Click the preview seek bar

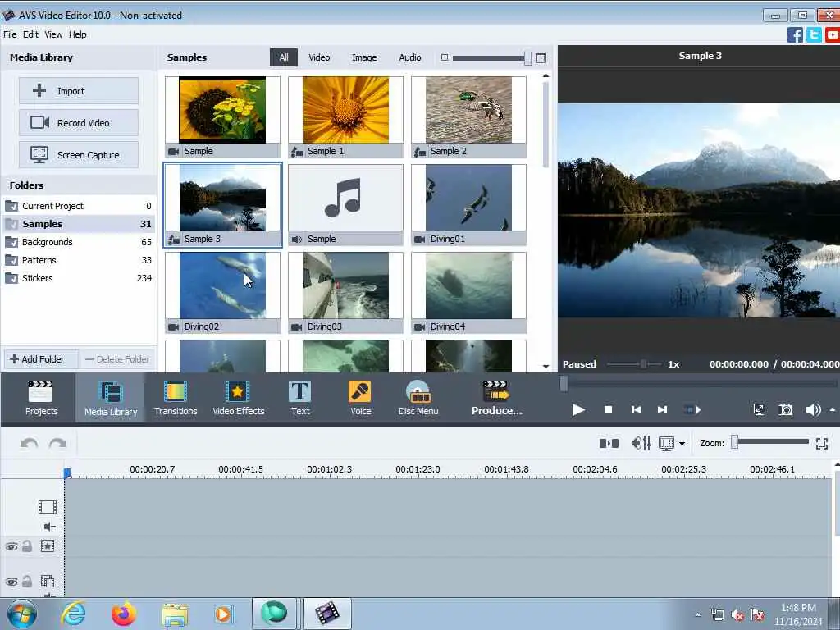pyautogui.click(x=699, y=383)
